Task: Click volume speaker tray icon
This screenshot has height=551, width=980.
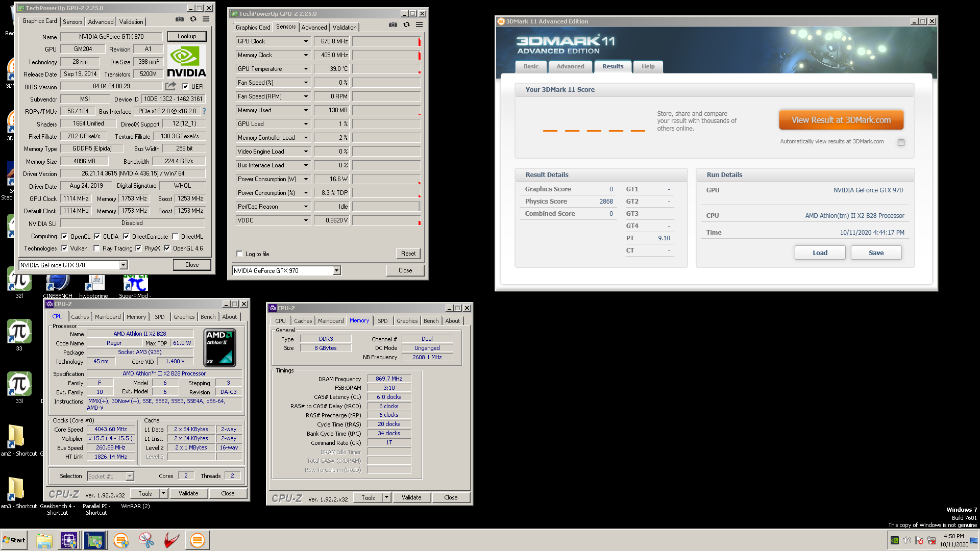Action: tap(907, 540)
